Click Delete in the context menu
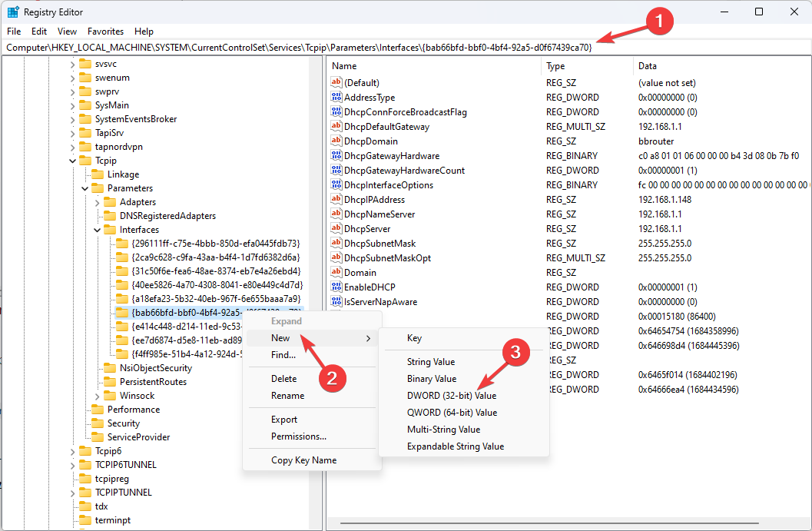Screen dimensions: 812x531 tap(312, 379)
